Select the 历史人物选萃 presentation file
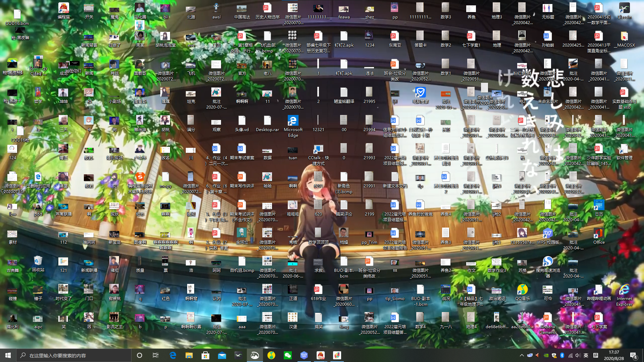This screenshot has width=644, height=362. (x=267, y=11)
